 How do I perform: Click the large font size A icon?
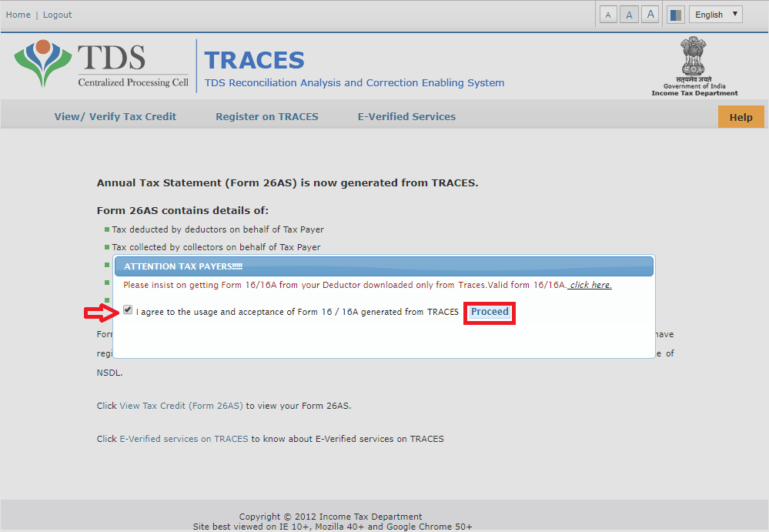click(x=650, y=14)
